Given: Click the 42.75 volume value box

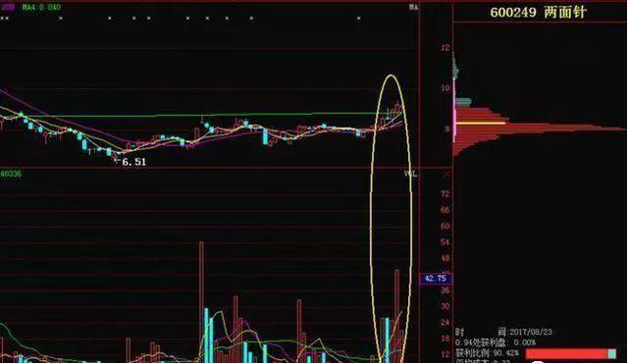Looking at the screenshot, I should (x=436, y=279).
